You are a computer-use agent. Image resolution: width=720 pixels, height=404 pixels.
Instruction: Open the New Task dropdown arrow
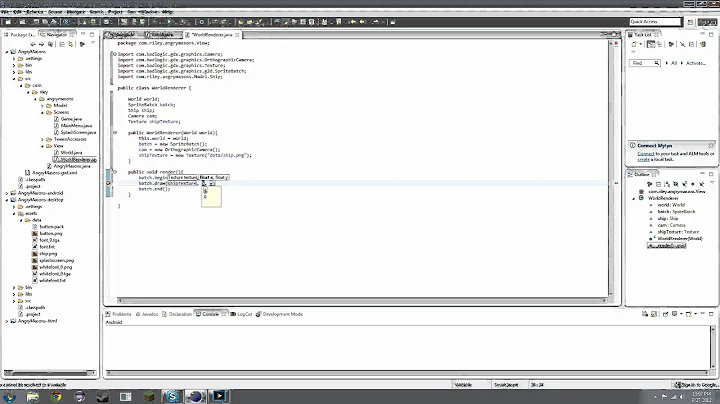point(641,44)
